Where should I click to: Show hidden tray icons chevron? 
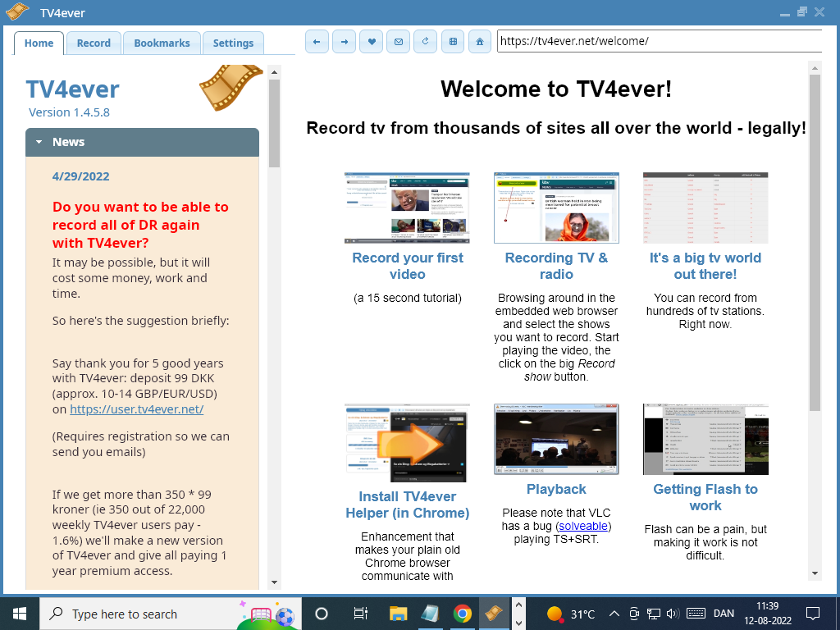tap(614, 614)
